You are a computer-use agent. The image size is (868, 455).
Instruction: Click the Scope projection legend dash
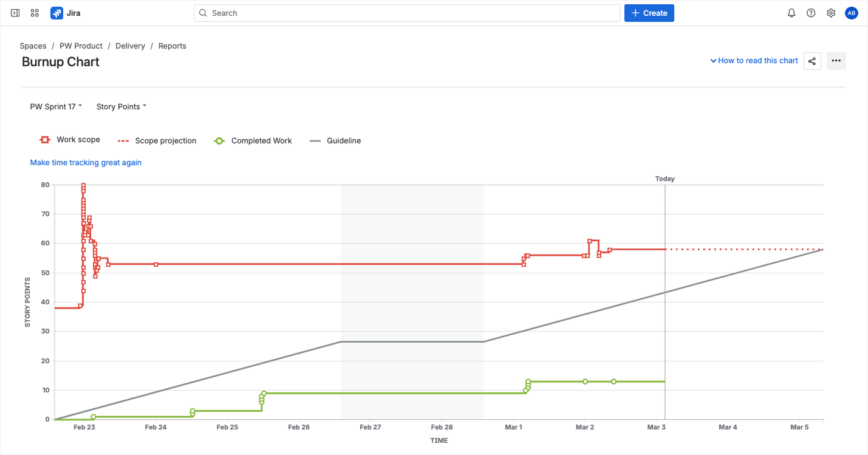pyautogui.click(x=123, y=141)
